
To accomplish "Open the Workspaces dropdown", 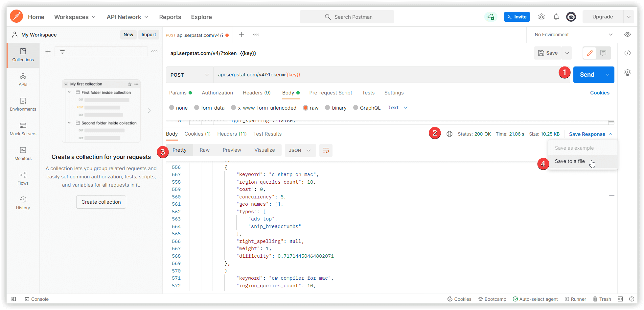I will point(75,17).
